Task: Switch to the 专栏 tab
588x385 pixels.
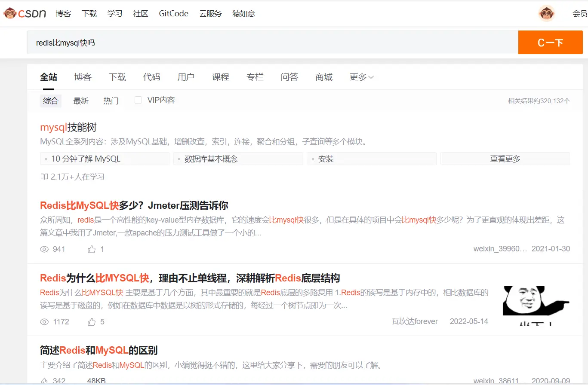Action: [255, 77]
